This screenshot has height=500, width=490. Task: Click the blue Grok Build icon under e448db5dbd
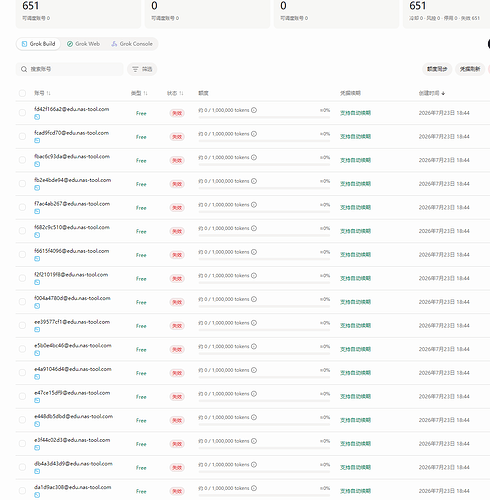point(37,424)
